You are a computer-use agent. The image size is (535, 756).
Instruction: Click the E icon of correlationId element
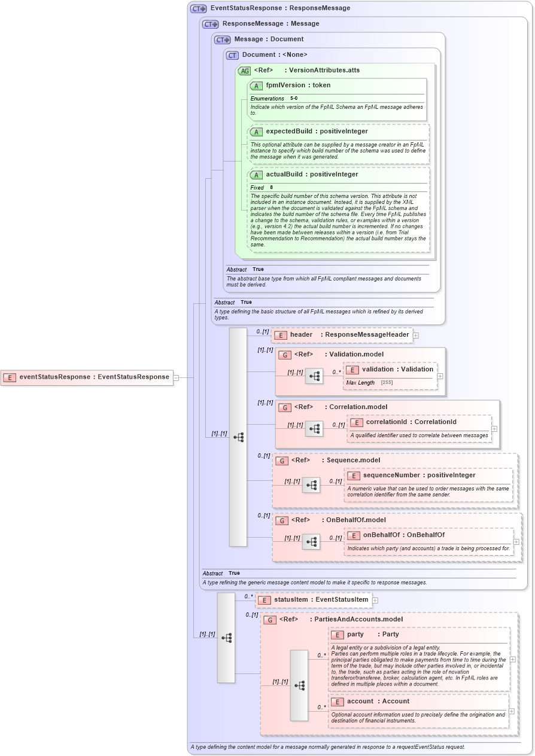[x=357, y=422]
